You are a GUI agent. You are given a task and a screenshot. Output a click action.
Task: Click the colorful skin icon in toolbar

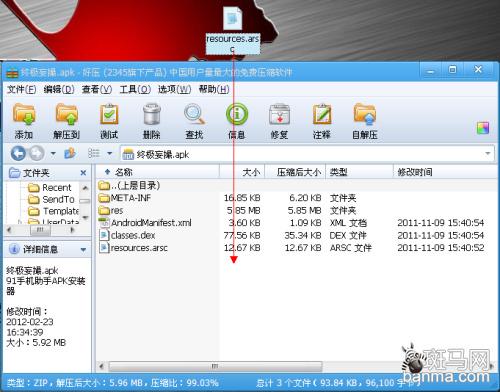[483, 128]
